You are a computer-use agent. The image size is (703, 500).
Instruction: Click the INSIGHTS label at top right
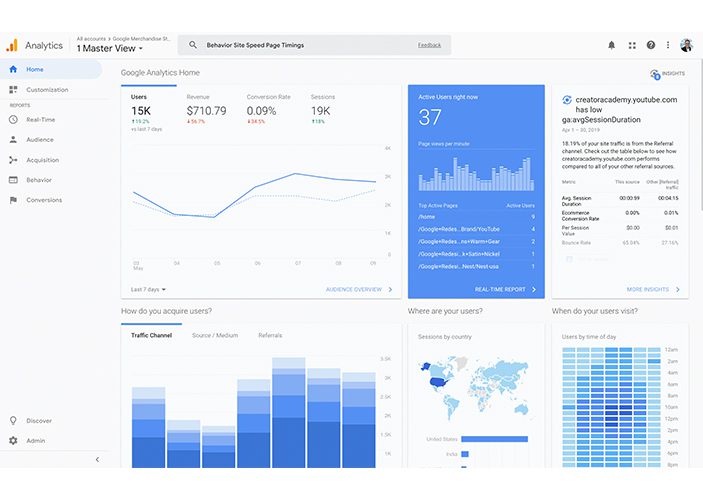tap(673, 74)
